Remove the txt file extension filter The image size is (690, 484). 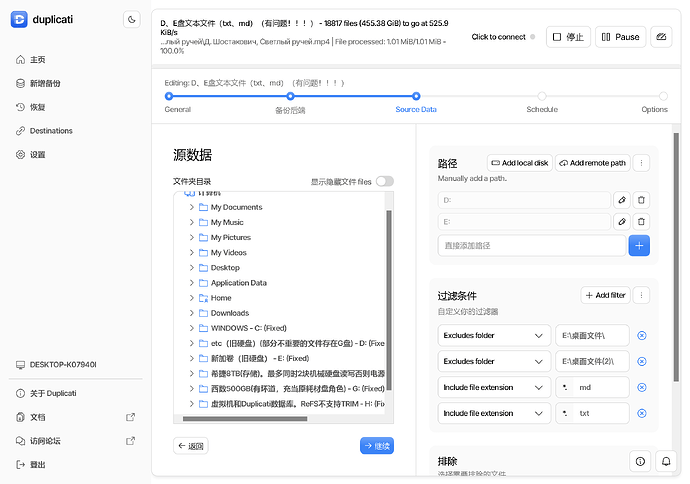click(x=642, y=414)
